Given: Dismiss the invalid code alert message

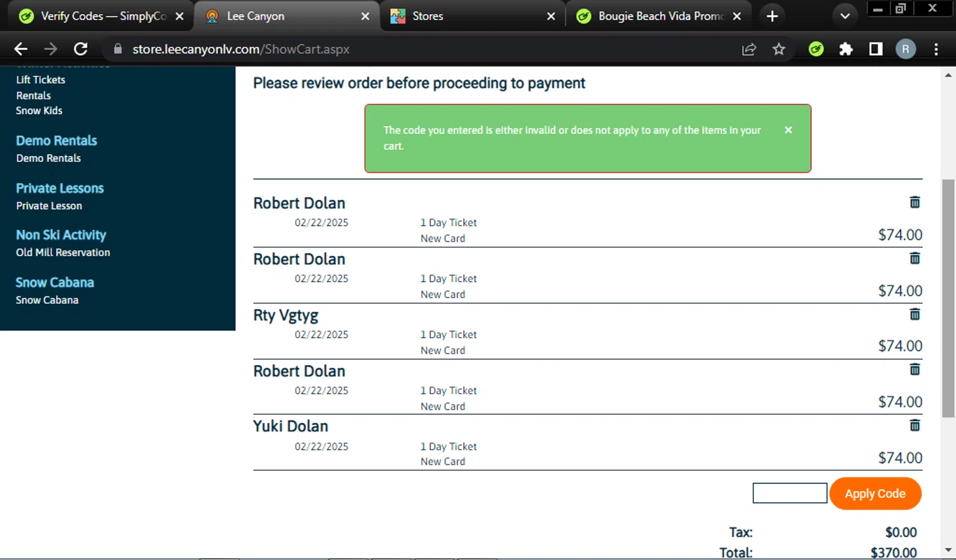Looking at the screenshot, I should pyautogui.click(x=788, y=130).
